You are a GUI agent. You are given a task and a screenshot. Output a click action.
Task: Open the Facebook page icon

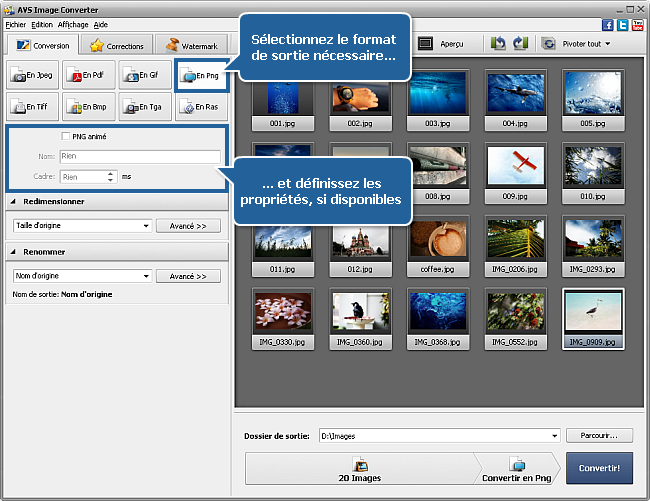(x=608, y=25)
